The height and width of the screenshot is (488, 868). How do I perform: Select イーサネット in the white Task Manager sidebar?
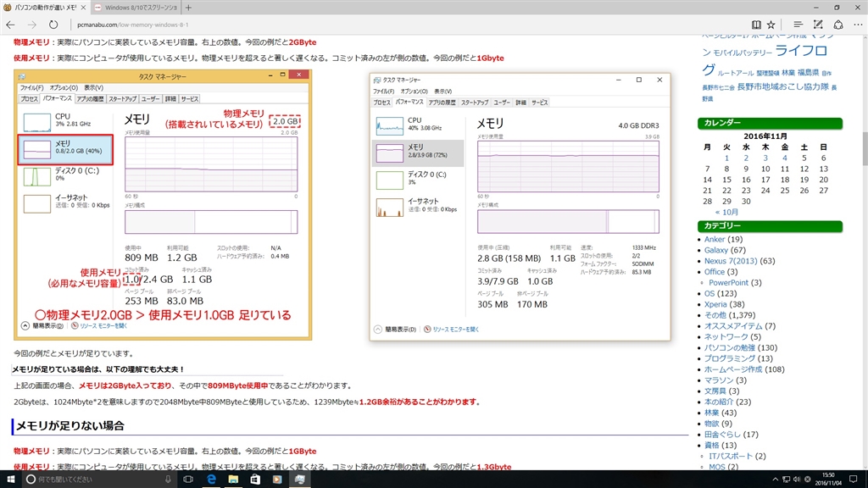pyautogui.click(x=418, y=207)
